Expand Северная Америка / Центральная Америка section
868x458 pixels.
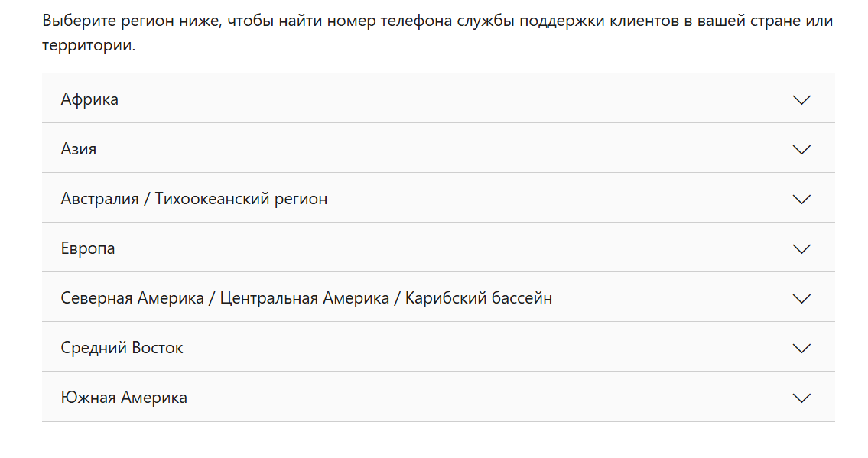(801, 297)
